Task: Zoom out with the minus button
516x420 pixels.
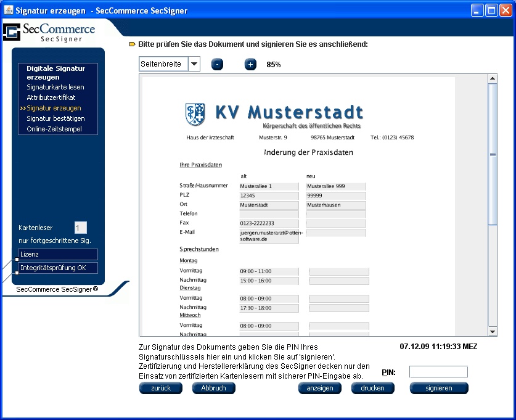Action: pyautogui.click(x=217, y=64)
